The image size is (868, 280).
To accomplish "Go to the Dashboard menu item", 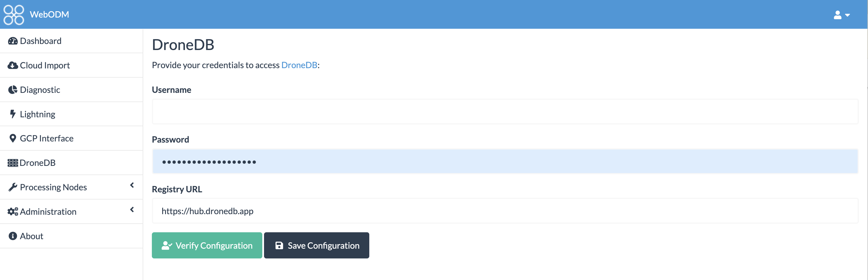I will [41, 41].
